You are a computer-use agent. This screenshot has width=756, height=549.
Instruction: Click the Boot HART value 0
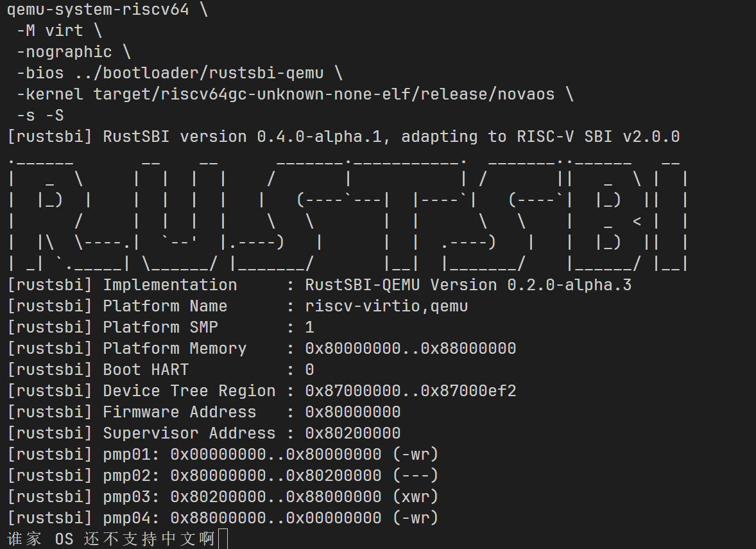[x=309, y=370]
